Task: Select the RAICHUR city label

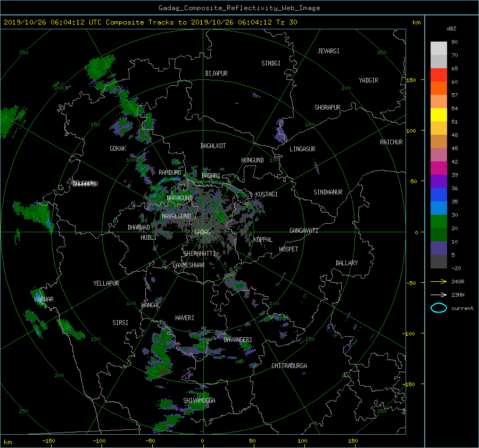Action: click(391, 142)
